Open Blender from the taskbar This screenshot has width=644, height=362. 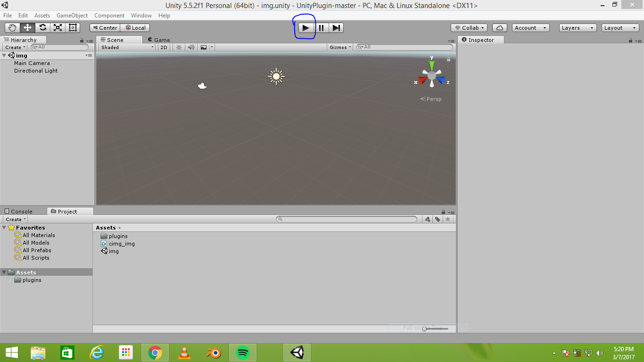pyautogui.click(x=214, y=353)
